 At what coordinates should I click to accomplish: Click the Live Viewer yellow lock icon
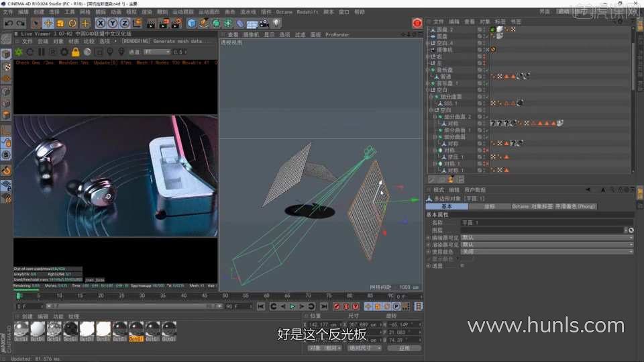coord(76,52)
